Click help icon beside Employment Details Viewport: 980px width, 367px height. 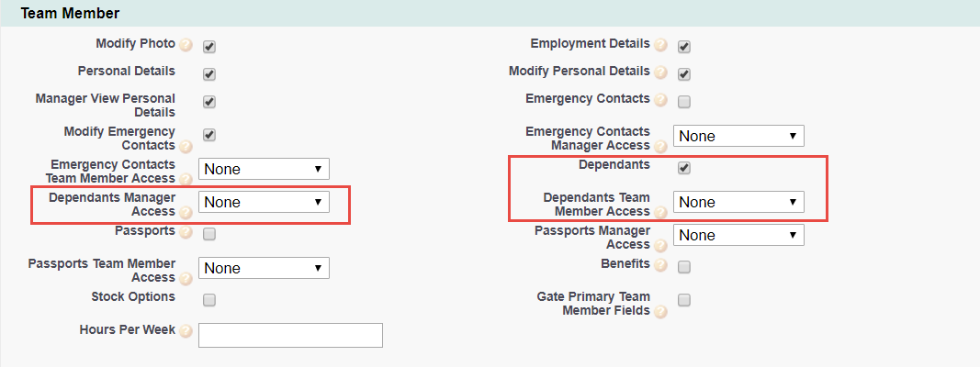[x=660, y=46]
